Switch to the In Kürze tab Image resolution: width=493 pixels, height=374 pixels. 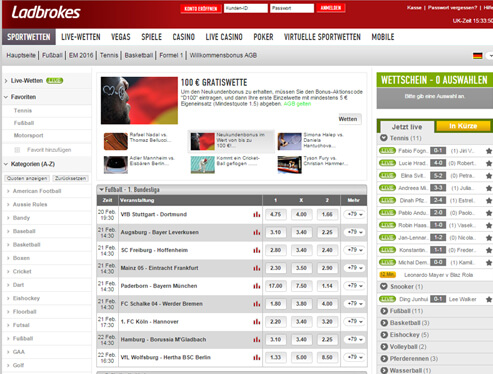[x=463, y=126]
